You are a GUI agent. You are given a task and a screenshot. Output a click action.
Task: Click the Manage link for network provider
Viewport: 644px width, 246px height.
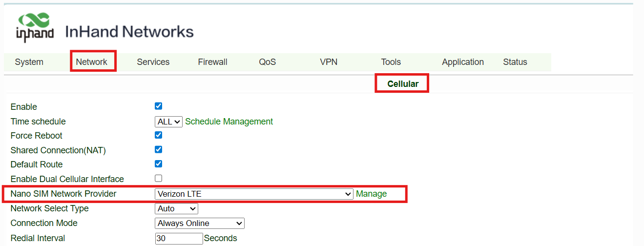coord(371,194)
